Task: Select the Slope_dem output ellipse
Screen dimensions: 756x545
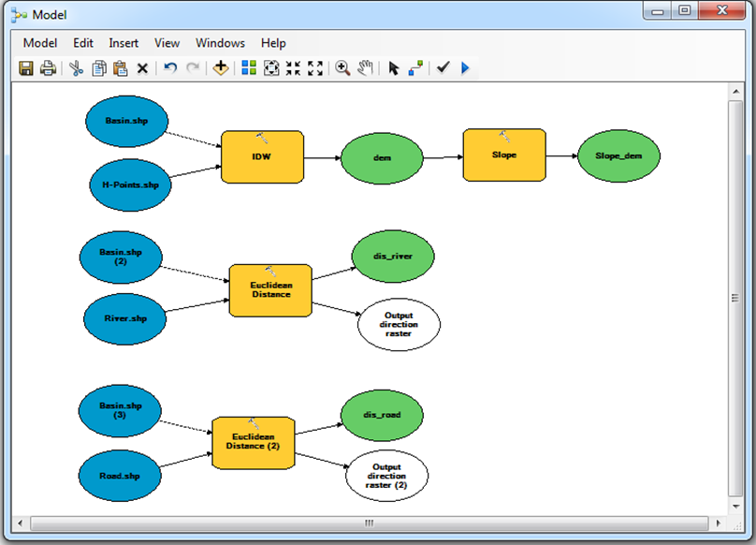Action: [x=618, y=156]
